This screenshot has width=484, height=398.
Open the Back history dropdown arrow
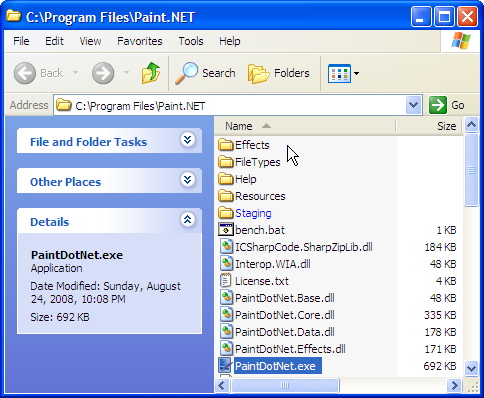76,73
